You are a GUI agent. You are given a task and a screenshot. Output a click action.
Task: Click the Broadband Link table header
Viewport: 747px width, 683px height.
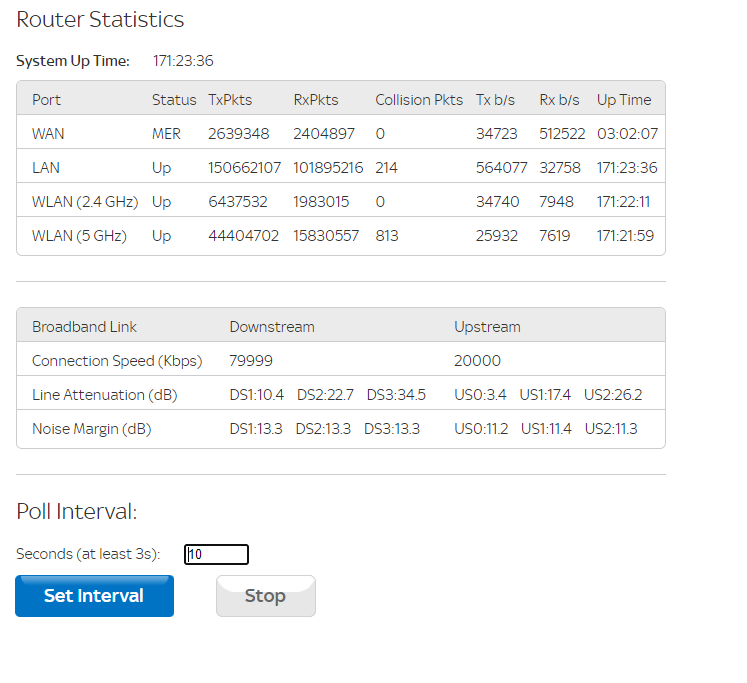(x=84, y=327)
